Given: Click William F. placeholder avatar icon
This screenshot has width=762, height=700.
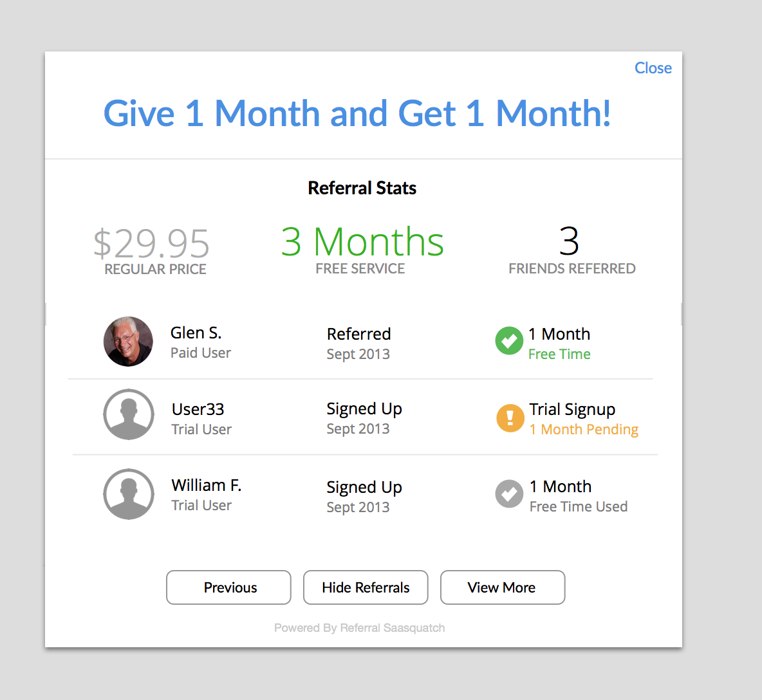Looking at the screenshot, I should pos(129,494).
